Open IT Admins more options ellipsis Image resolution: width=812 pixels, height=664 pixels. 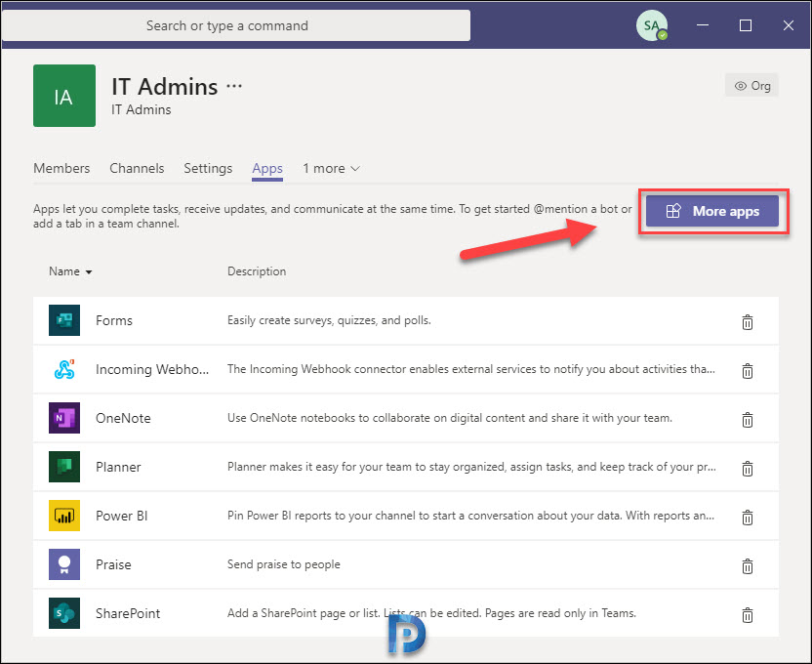[234, 86]
